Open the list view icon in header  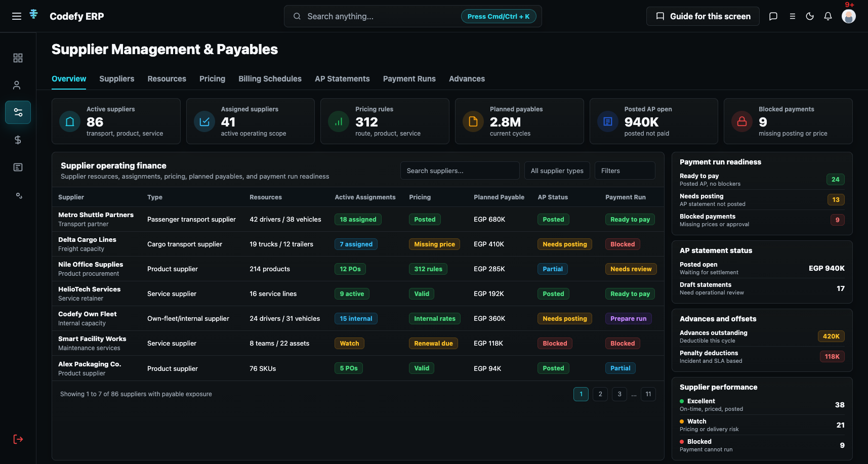pos(793,16)
